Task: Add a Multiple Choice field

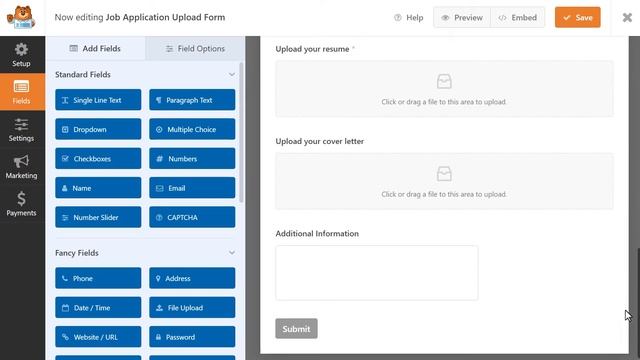Action: pyautogui.click(x=192, y=129)
